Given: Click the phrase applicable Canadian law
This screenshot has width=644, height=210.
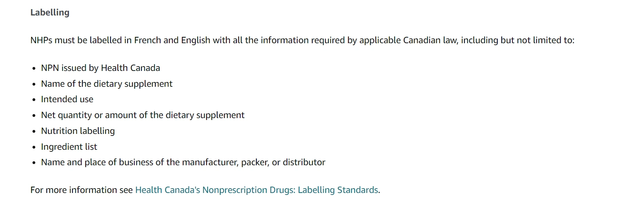Looking at the screenshot, I should 408,40.
